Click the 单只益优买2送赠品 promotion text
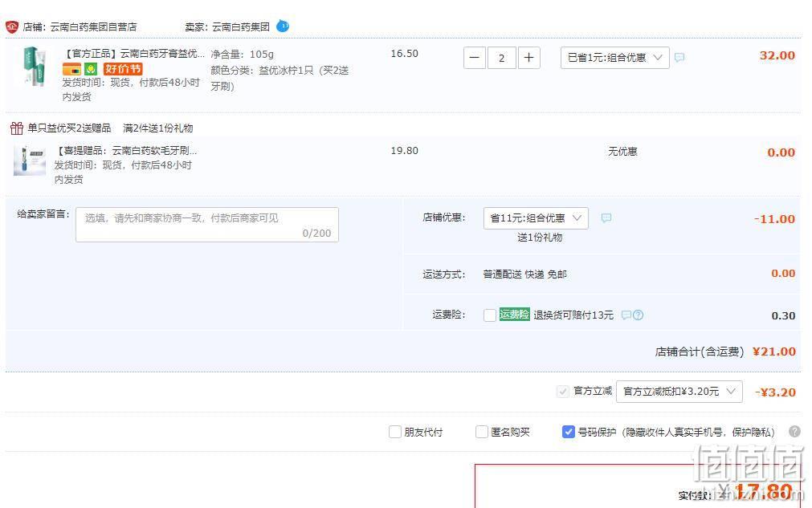Viewport: 812px width, 508px height. tap(69, 128)
